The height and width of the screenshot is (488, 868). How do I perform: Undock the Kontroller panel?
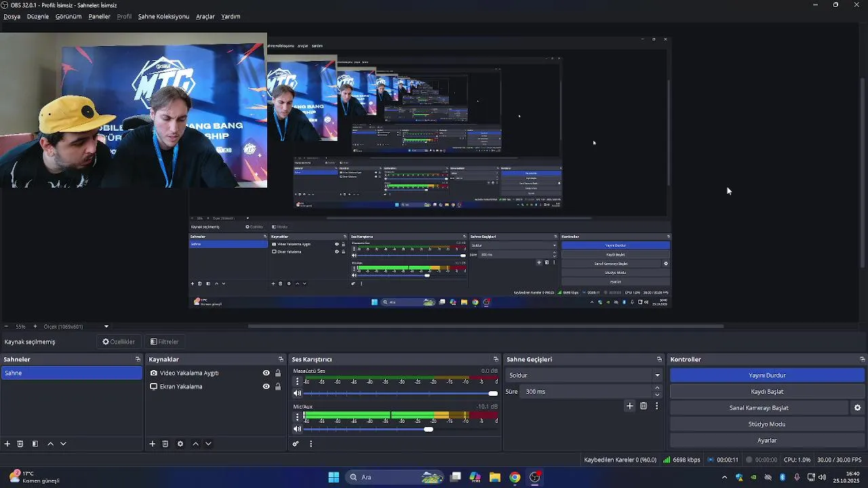coord(863,359)
